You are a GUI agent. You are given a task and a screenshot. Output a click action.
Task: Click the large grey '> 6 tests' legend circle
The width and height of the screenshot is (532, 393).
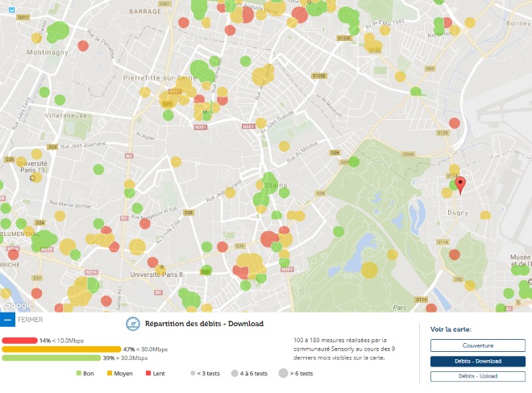[x=282, y=373]
